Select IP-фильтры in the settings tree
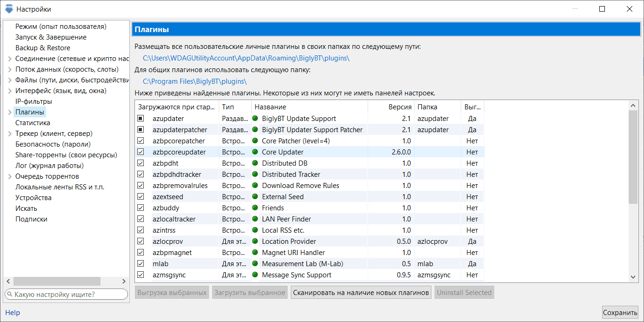The height and width of the screenshot is (322, 644). coord(34,101)
